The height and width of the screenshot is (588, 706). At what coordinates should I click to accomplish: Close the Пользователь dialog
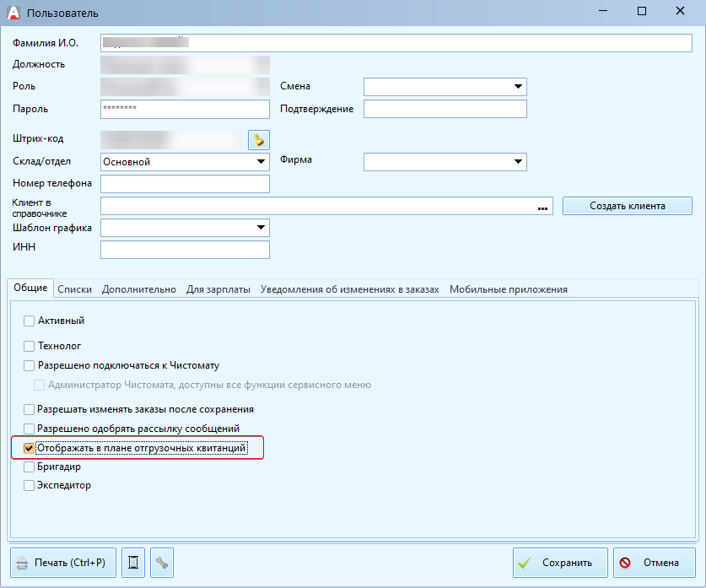(x=680, y=11)
